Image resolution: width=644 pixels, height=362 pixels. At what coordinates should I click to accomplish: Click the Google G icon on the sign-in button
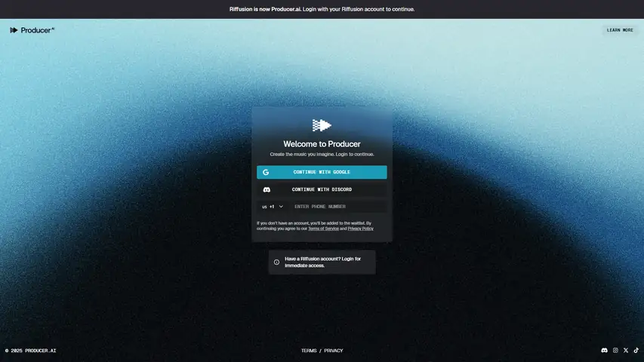[266, 173]
